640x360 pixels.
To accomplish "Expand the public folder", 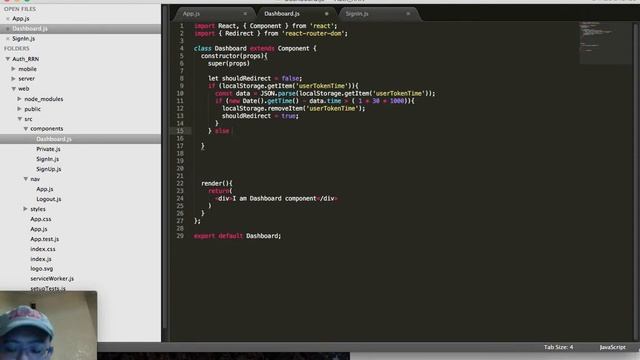I will click(19, 109).
